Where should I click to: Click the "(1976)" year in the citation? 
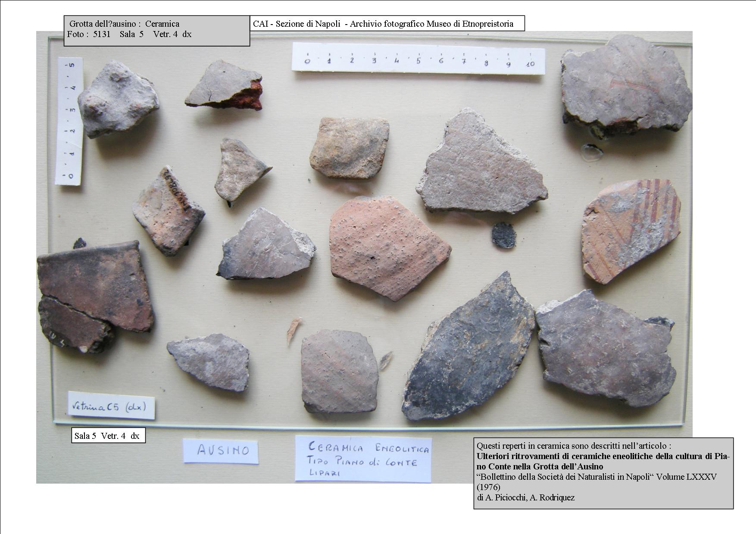[x=488, y=487]
